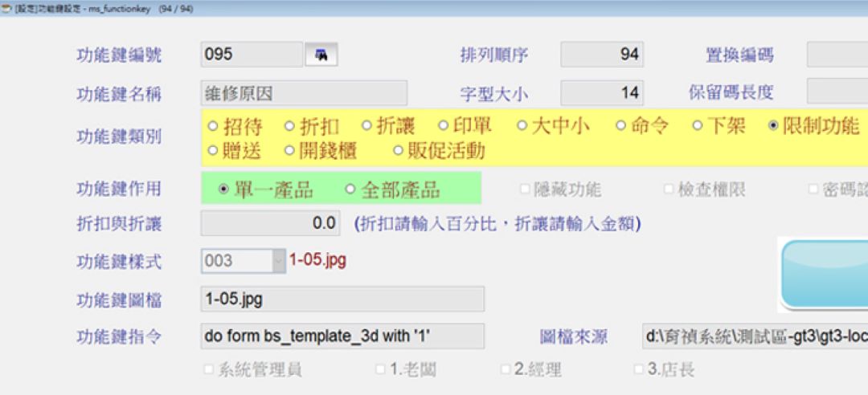The width and height of the screenshot is (868, 395).
Task: Toggle 檢查權限 checkbox
Action: pyautogui.click(x=668, y=189)
